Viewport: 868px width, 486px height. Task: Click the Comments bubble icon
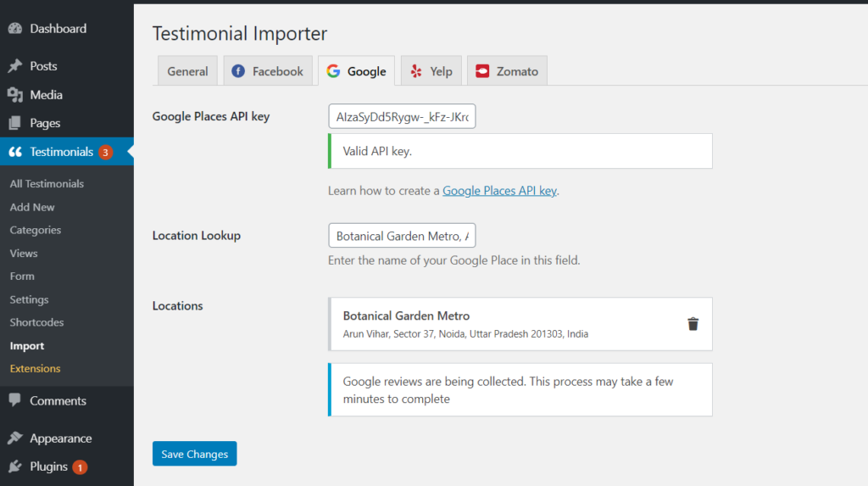pyautogui.click(x=15, y=400)
